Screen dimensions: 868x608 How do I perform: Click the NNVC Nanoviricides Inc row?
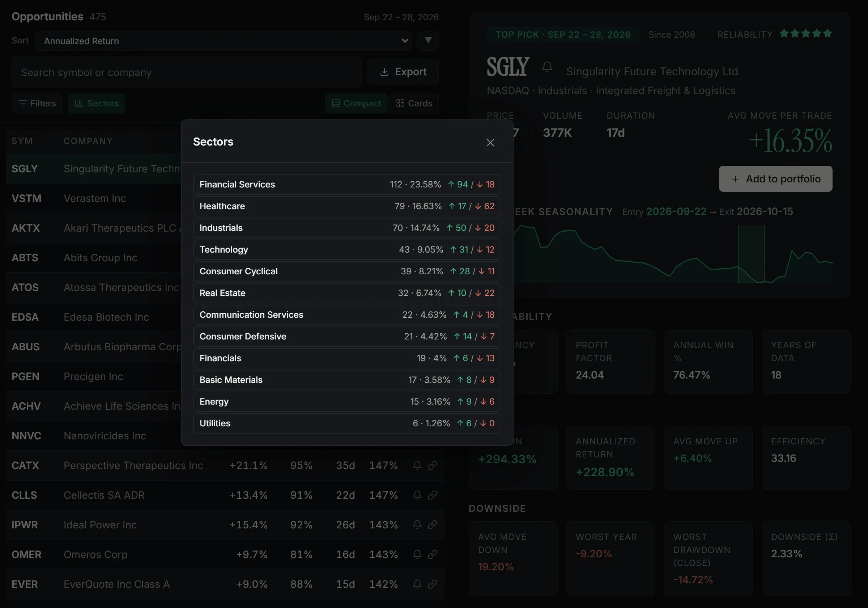pos(93,436)
